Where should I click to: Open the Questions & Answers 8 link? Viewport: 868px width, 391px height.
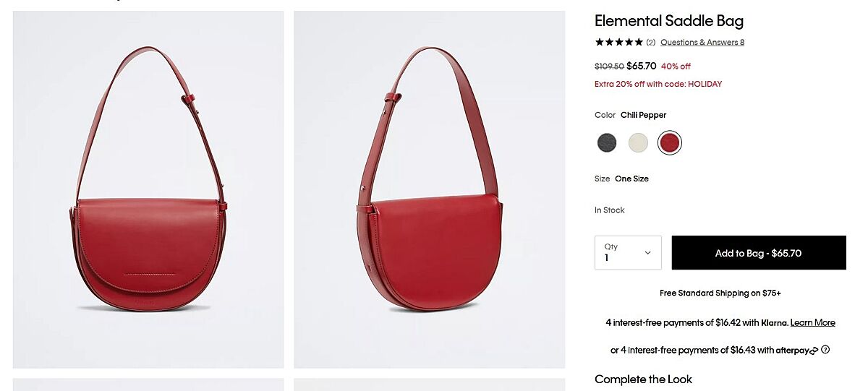tap(702, 43)
